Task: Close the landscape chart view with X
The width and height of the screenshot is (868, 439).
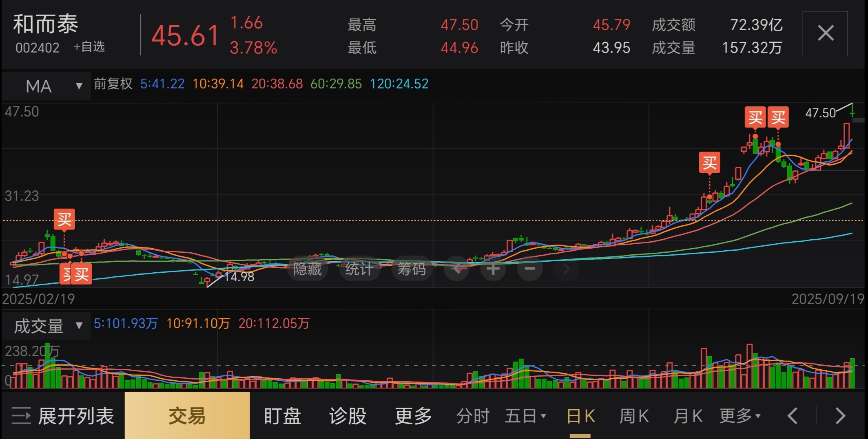Action: 825,33
